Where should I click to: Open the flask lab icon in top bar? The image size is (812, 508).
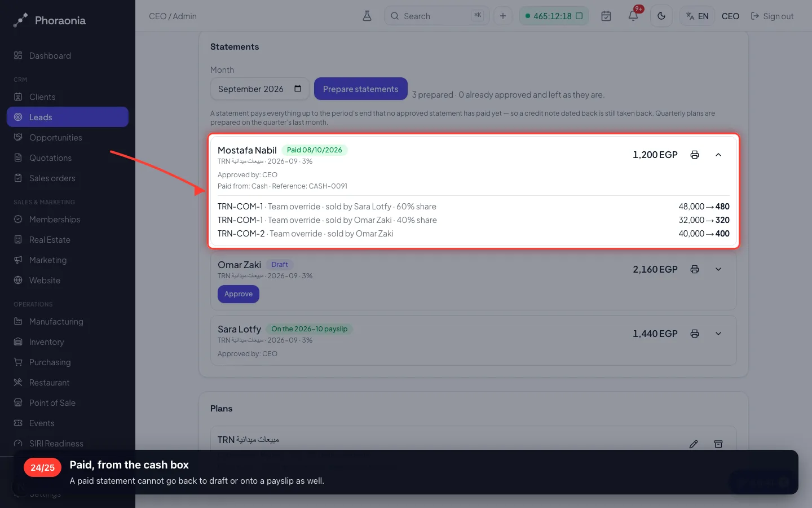[367, 16]
